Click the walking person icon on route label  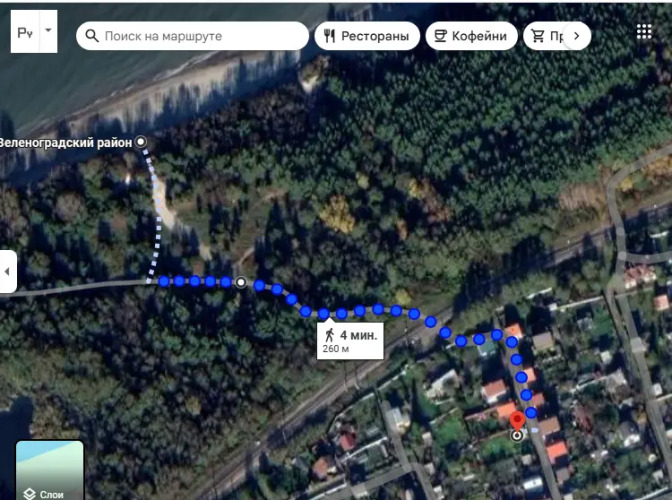tap(329, 335)
